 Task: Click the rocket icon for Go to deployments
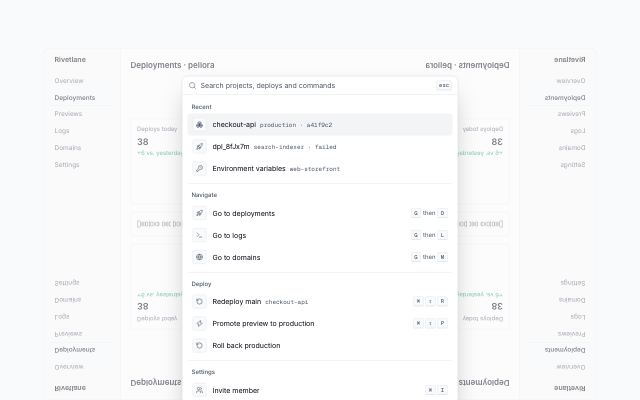(x=200, y=213)
